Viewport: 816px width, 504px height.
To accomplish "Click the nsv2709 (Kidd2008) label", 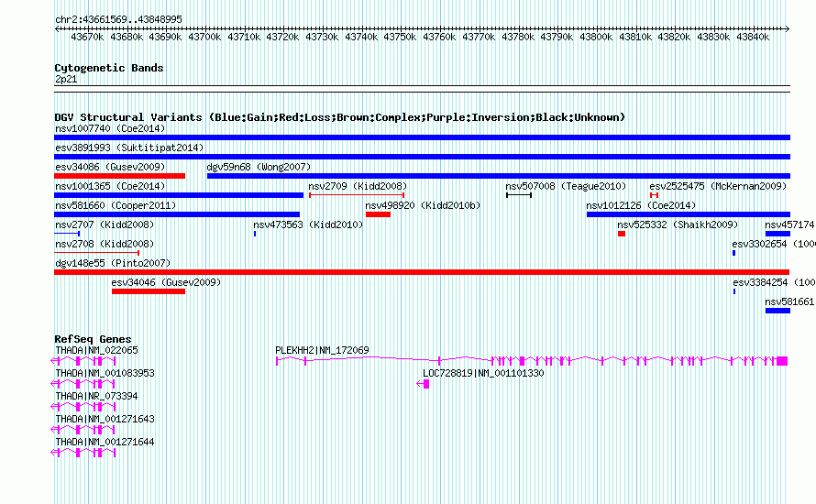I will (358, 186).
